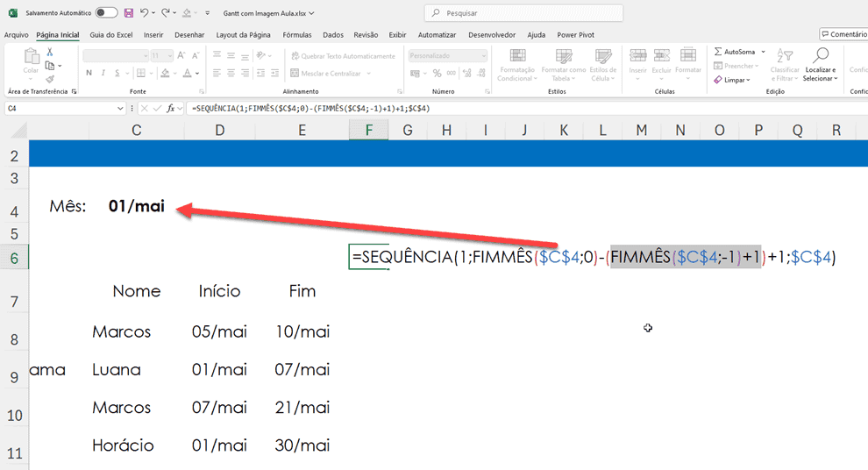
Task: Switch to the Power Pivot tab
Action: [576, 35]
